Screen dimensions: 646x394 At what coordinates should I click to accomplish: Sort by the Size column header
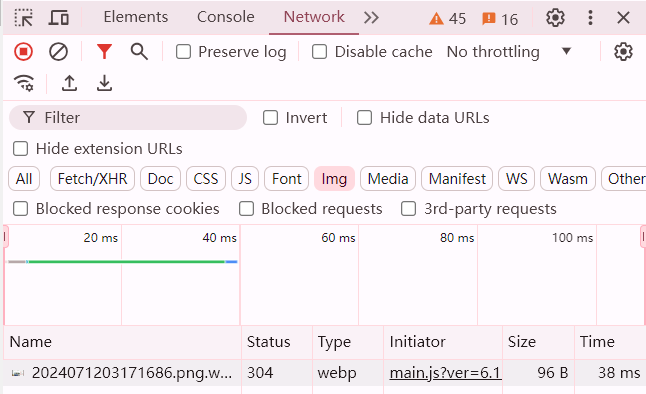point(538,342)
